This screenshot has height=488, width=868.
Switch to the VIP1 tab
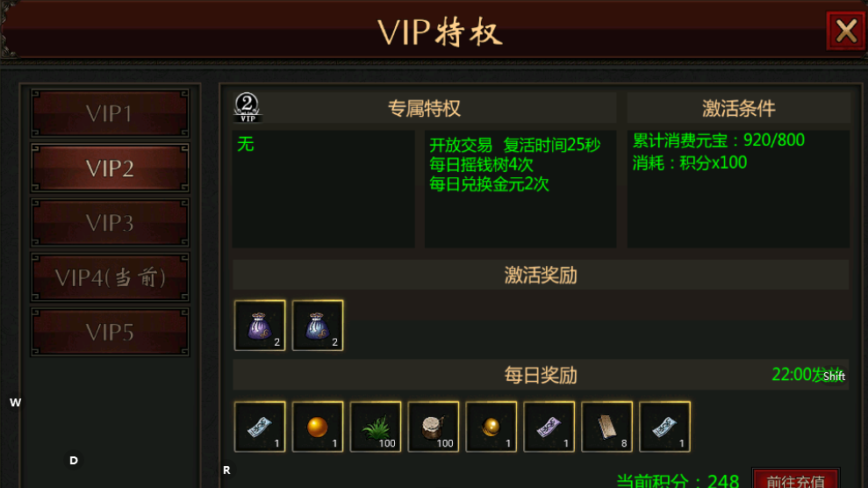pos(110,113)
